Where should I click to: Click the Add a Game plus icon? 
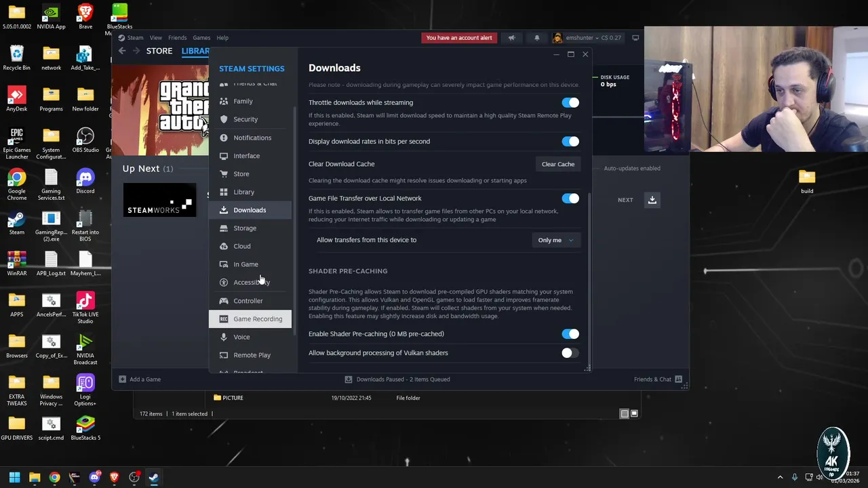pos(122,380)
